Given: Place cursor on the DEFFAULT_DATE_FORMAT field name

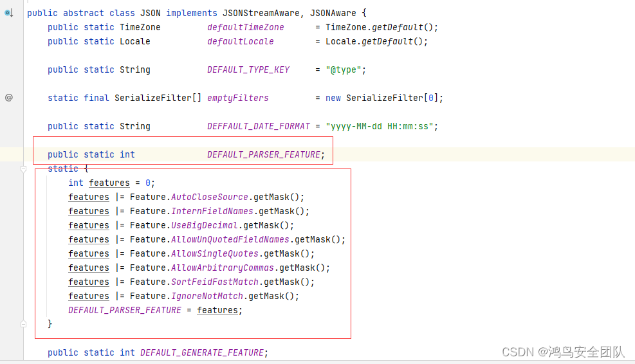Looking at the screenshot, I should [x=258, y=126].
